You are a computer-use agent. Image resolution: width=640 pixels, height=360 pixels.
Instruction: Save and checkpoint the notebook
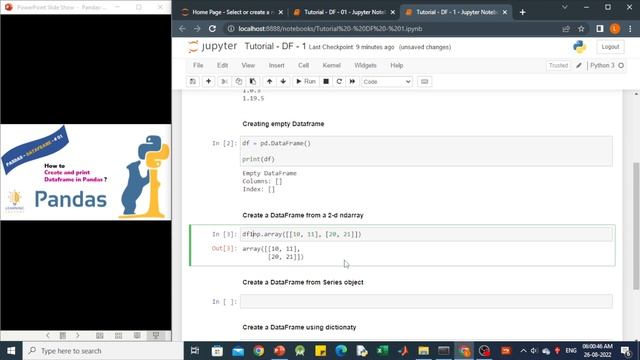tap(193, 82)
